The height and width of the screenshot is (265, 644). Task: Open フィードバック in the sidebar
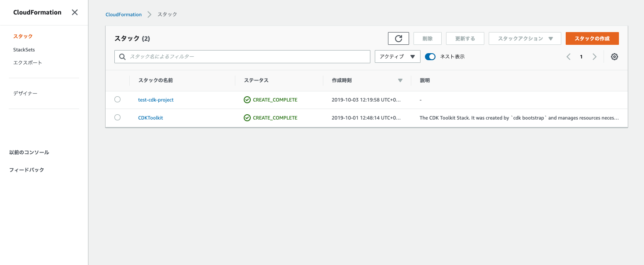click(x=27, y=170)
